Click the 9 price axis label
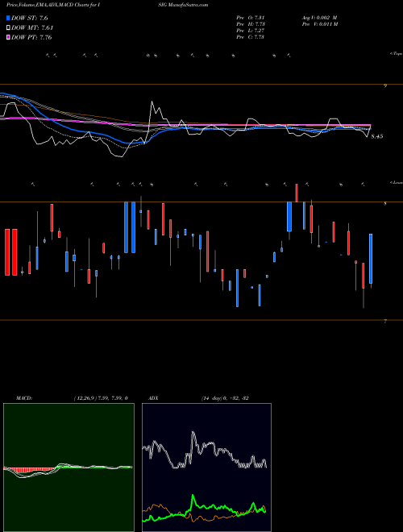Image resolution: width=403 pixels, height=532 pixels. [385, 85]
